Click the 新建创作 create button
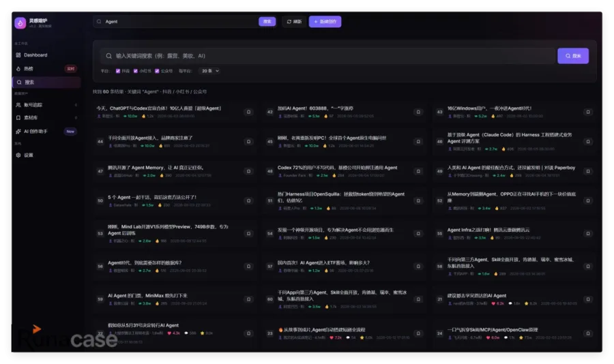 (325, 22)
